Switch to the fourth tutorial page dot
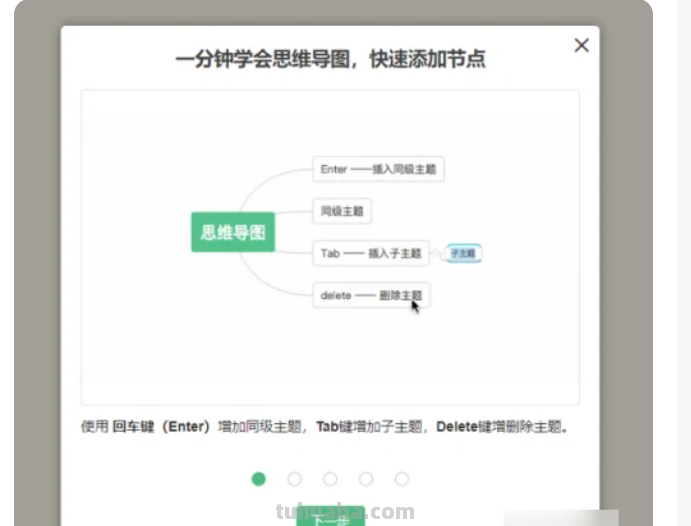The image size is (691, 526). point(366,479)
